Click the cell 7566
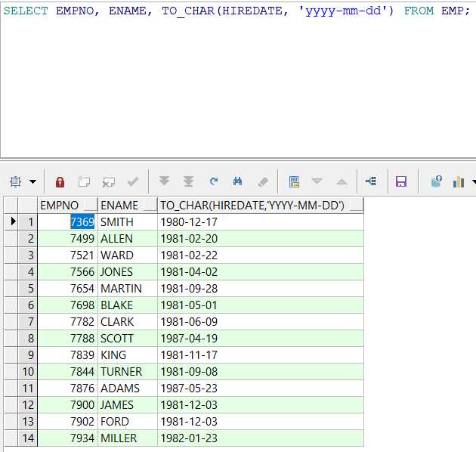Viewport: 476px width, 452px height. pyautogui.click(x=68, y=272)
